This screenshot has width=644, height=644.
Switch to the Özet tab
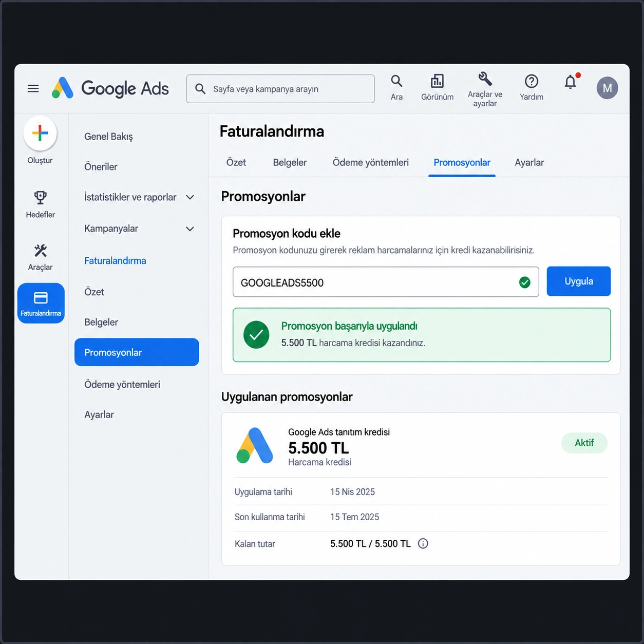[x=236, y=162]
